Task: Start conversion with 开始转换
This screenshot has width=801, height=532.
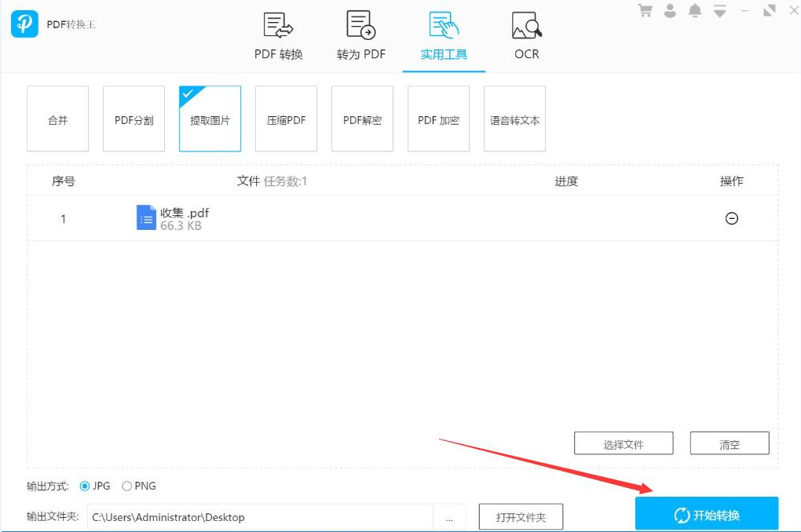Action: click(707, 515)
